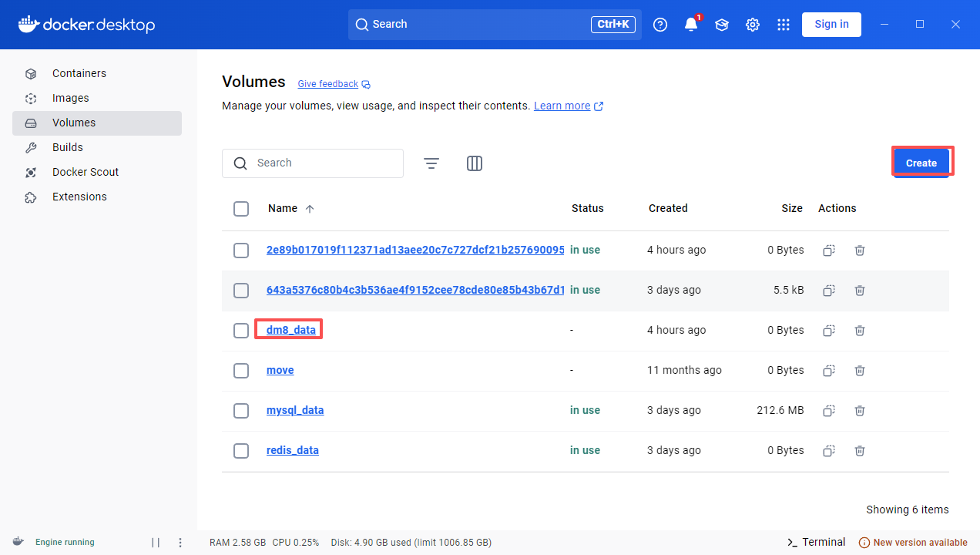
Task: Delete the dm8_data volume via the trash icon
Action: point(860,330)
